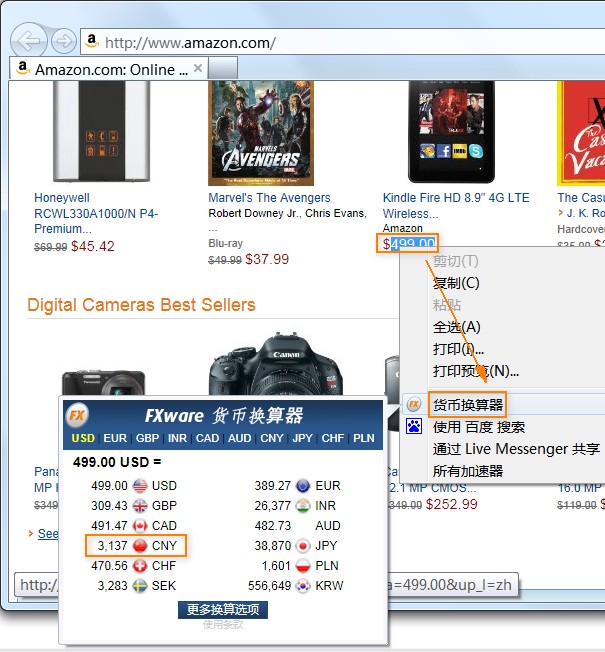Screen dimensions: 605x652
Task: Click the EU flag icon by EUR
Action: coord(303,486)
